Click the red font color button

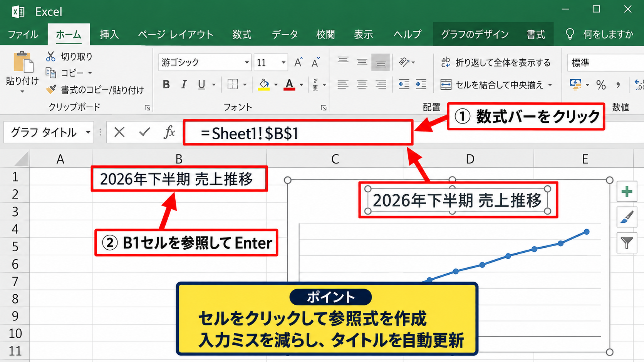click(289, 85)
